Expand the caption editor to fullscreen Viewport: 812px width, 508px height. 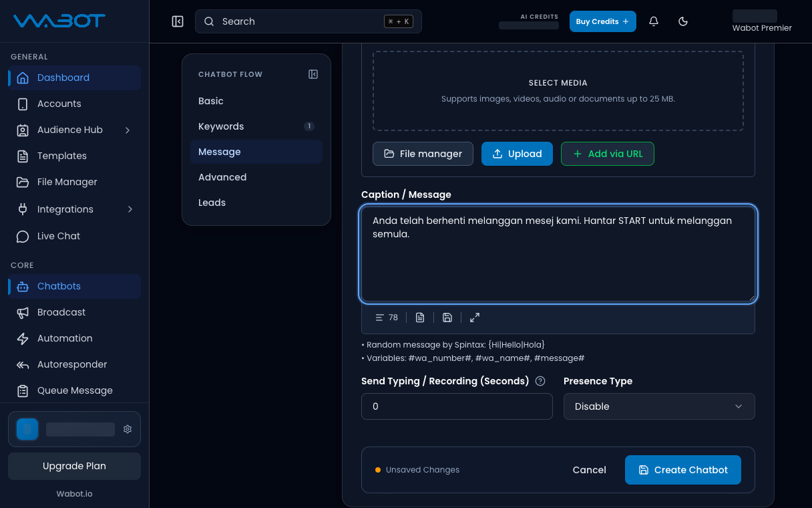(x=475, y=317)
